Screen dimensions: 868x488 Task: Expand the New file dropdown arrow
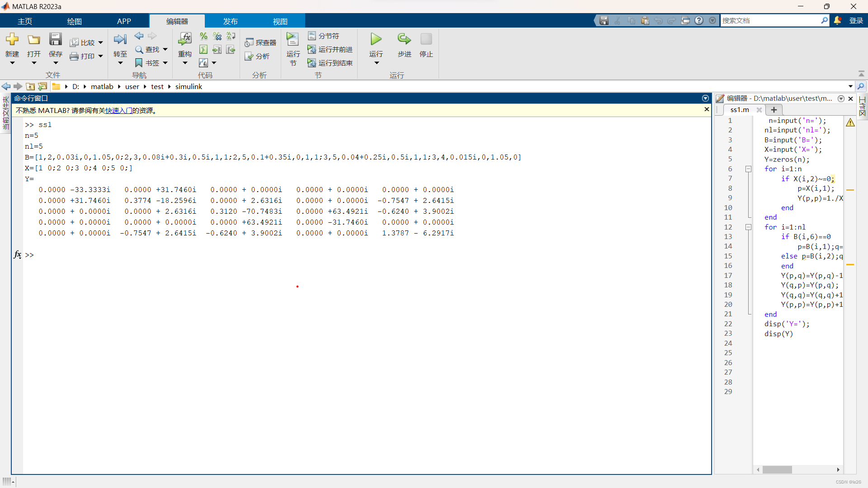[x=12, y=63]
